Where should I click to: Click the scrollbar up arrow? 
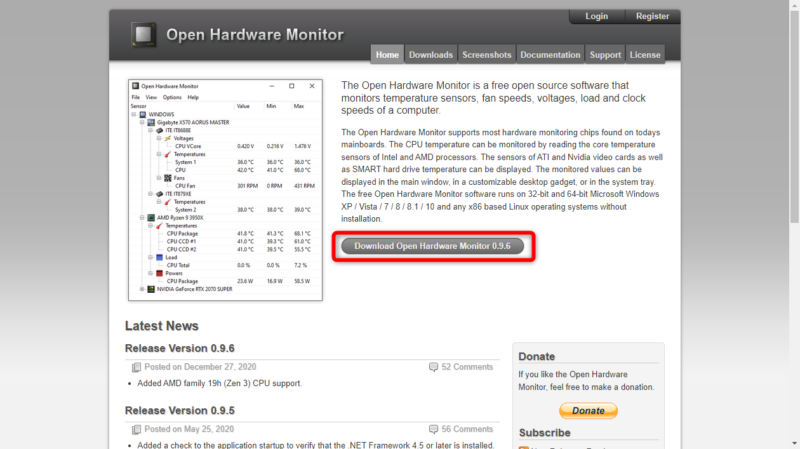click(794, 4)
